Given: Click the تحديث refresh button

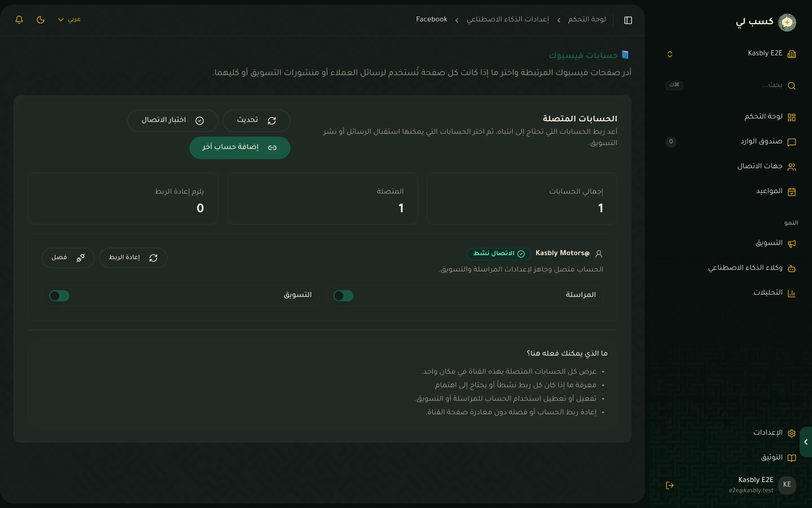Looking at the screenshot, I should point(256,120).
